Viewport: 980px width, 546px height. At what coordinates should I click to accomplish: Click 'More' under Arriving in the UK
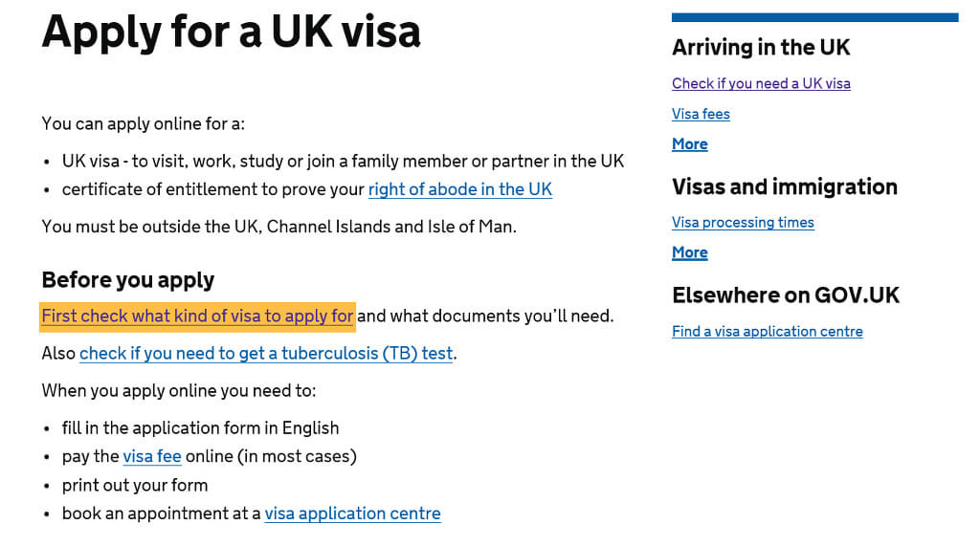tap(689, 143)
